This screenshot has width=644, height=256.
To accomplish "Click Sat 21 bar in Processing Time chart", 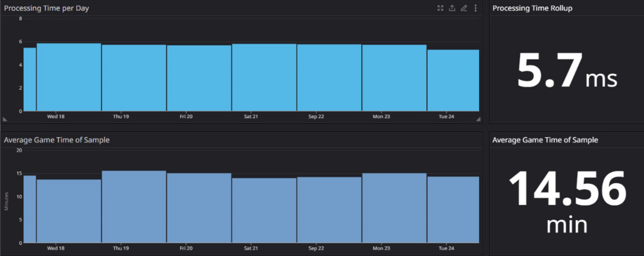I will 264,77.
